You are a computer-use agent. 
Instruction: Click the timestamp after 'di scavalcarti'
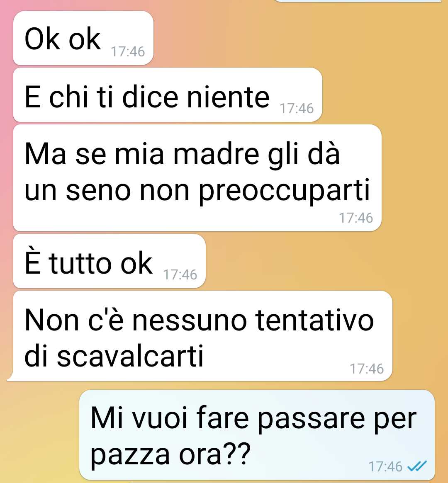[367, 369]
